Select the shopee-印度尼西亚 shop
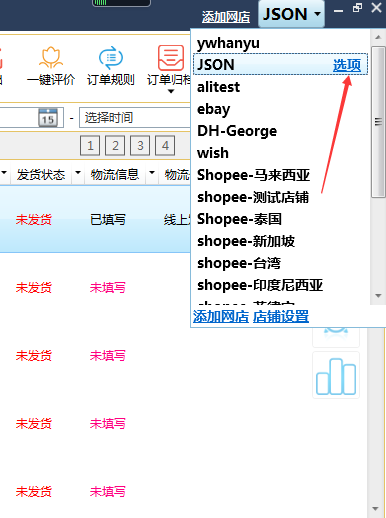The width and height of the screenshot is (386, 518). (x=260, y=285)
